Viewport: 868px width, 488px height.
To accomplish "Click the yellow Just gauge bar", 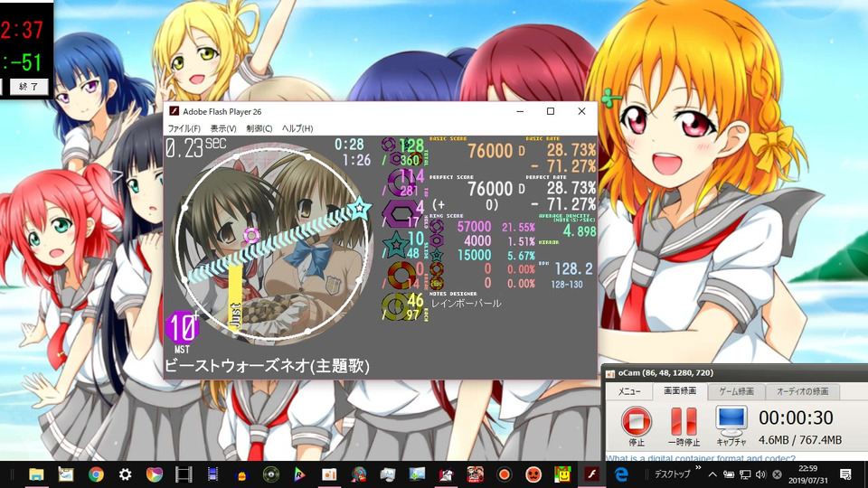I will point(235,298).
